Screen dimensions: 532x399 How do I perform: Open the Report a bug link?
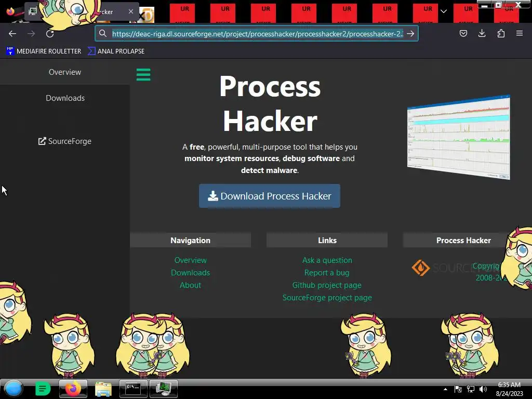coord(327,273)
